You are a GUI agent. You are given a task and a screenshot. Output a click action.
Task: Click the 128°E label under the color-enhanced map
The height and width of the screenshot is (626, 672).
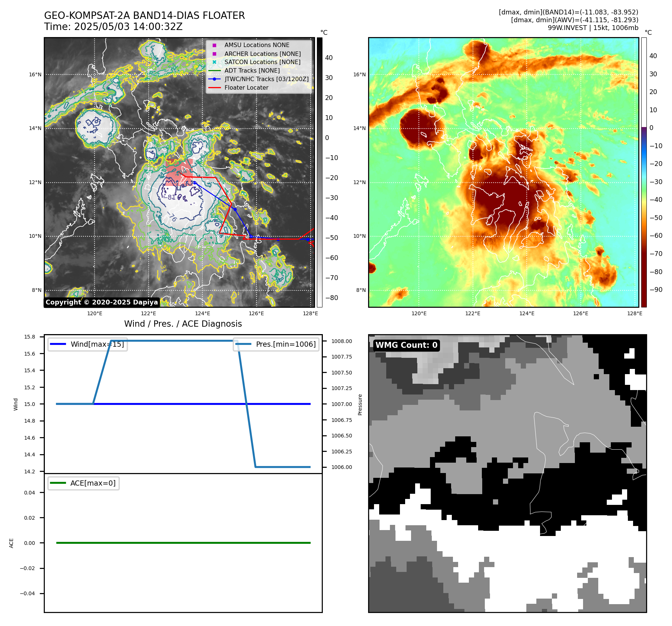(x=634, y=313)
